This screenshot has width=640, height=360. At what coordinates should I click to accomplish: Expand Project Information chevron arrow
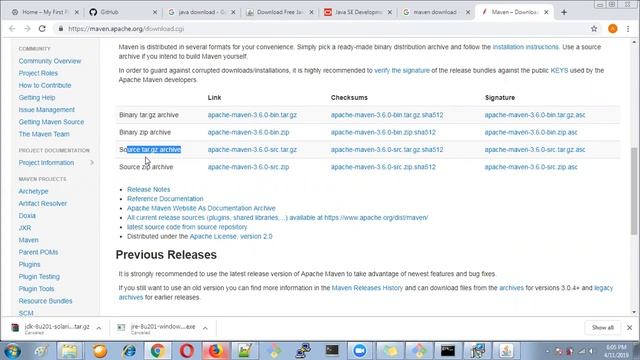(92, 162)
